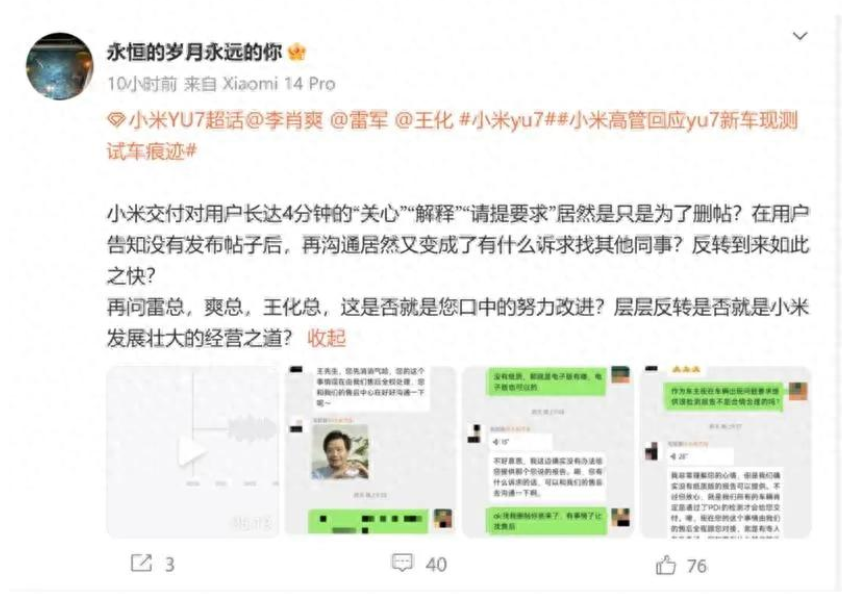Like the post with thumbs-up icon

pyautogui.click(x=666, y=565)
